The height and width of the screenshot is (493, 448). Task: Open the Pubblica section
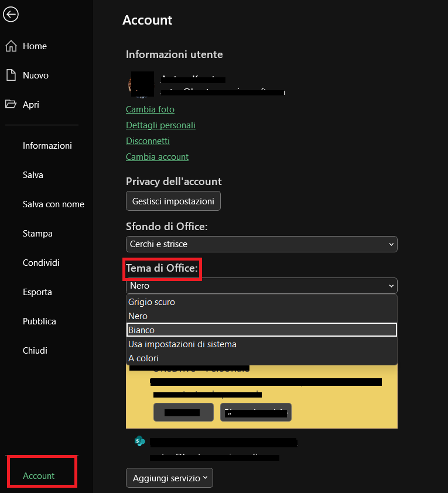pyautogui.click(x=39, y=321)
